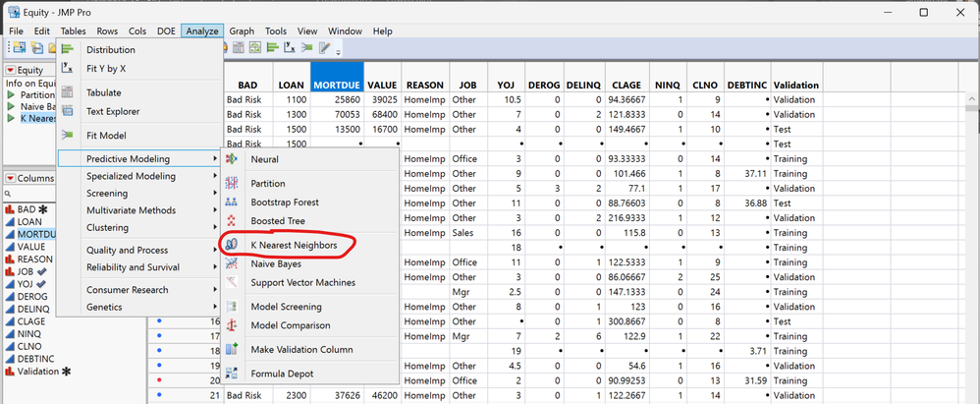This screenshot has width=980, height=404.
Task: Open the Graph menu
Action: (242, 31)
